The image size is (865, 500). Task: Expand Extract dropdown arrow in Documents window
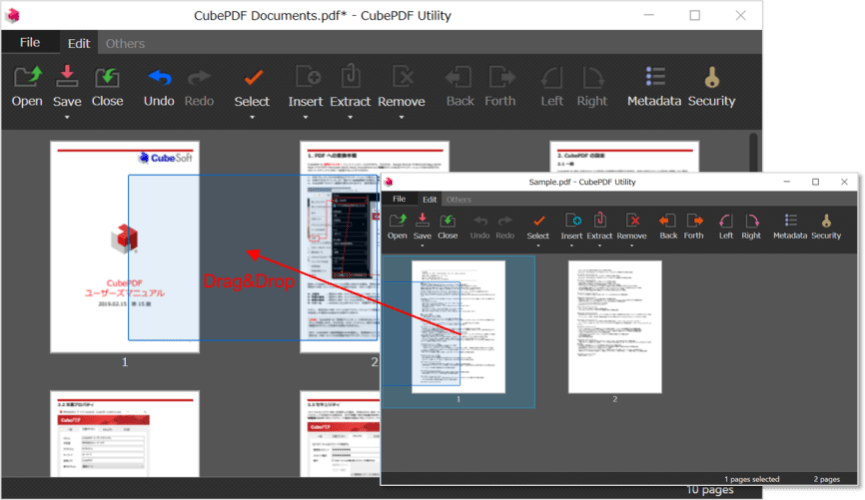pyautogui.click(x=350, y=117)
